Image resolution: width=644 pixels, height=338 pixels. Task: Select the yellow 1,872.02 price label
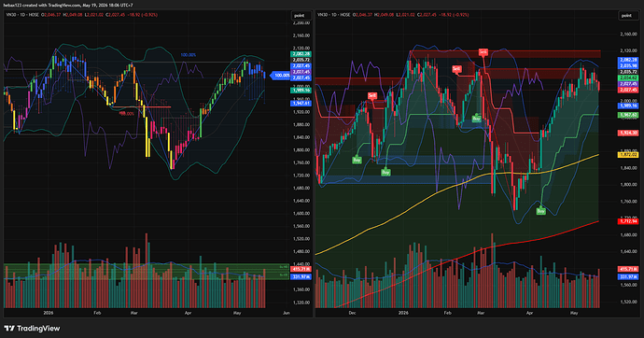coord(628,155)
